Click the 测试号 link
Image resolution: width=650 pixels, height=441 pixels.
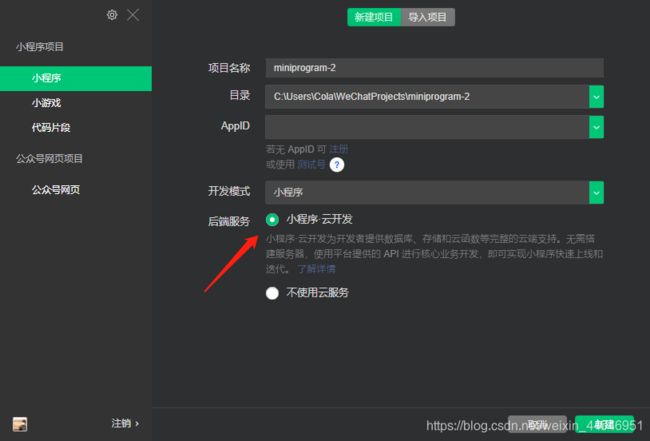(x=311, y=165)
